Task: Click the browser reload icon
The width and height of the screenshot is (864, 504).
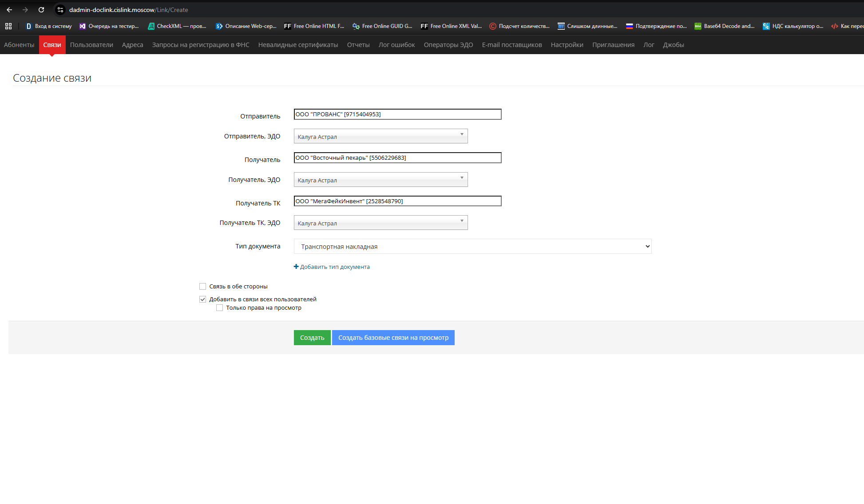Action: (x=41, y=10)
